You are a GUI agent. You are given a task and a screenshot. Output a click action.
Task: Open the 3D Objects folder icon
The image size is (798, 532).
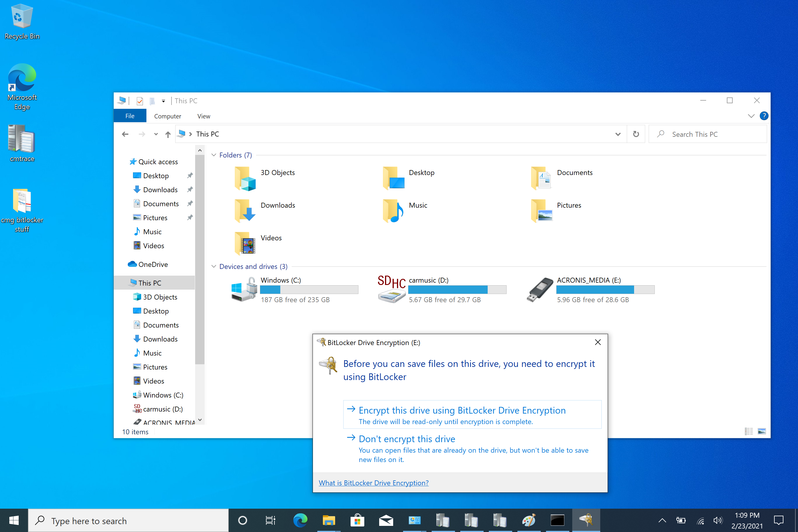tap(245, 178)
